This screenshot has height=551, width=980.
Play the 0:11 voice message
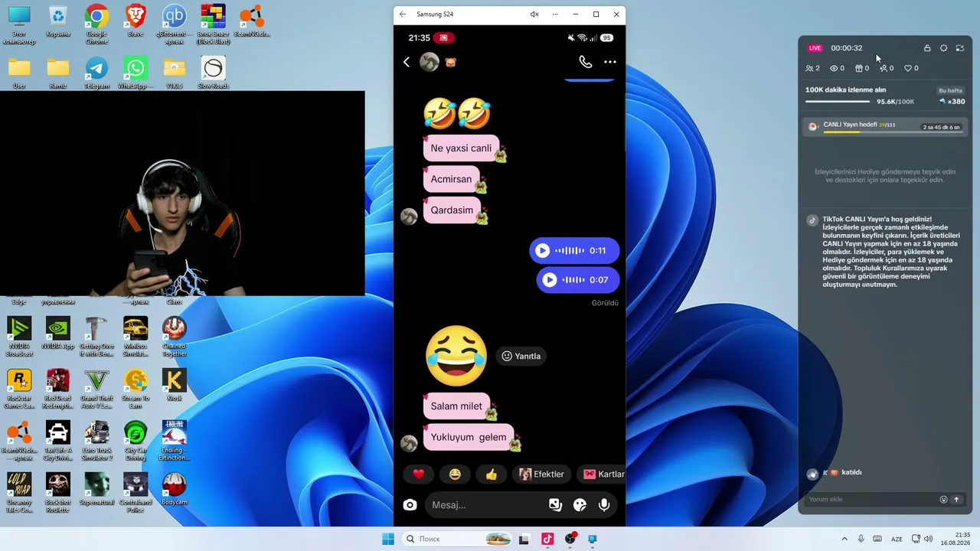542,250
